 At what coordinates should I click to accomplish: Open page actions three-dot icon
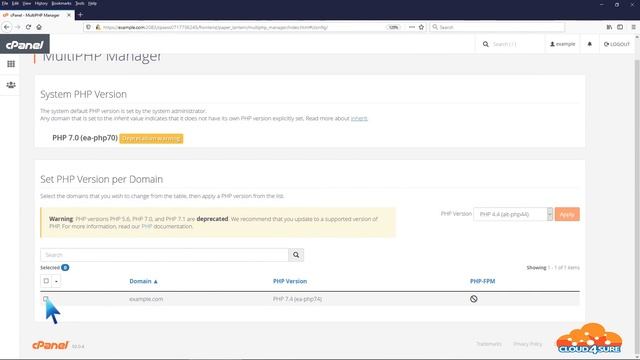click(x=412, y=27)
